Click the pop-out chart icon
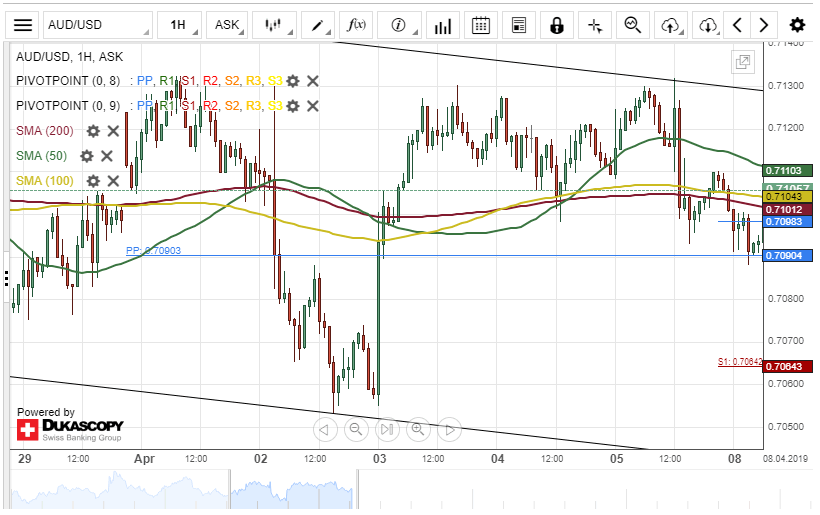 743,62
